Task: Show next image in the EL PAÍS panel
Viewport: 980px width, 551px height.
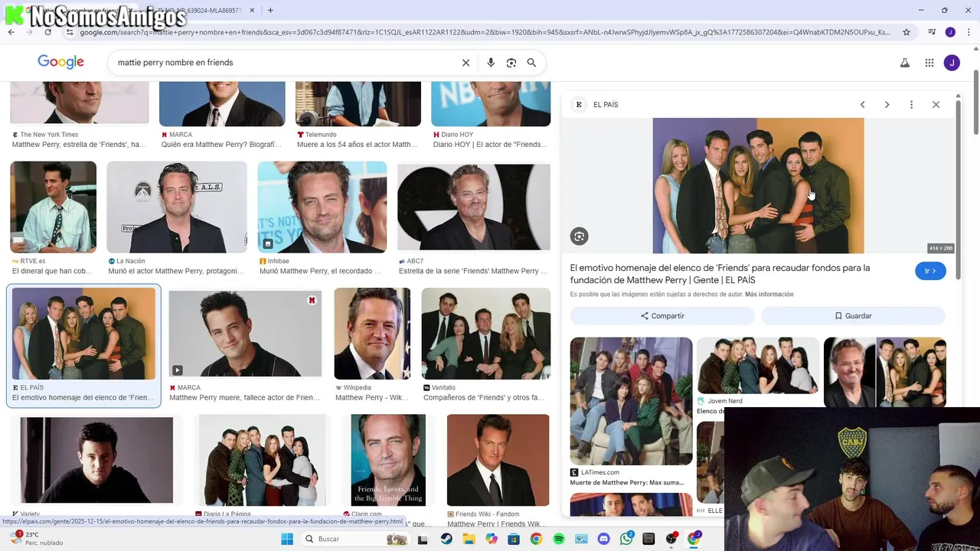Action: point(887,105)
